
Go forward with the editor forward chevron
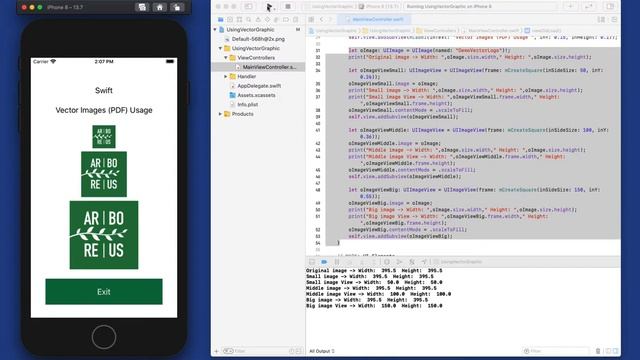click(x=330, y=20)
